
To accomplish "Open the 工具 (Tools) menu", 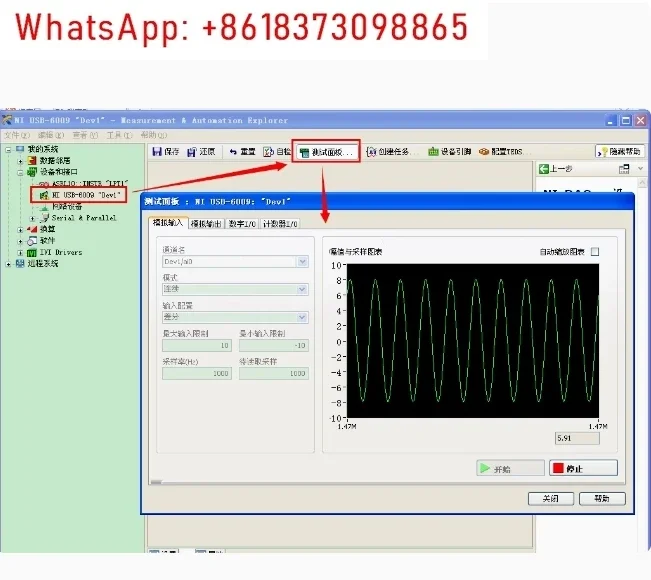I will coord(119,135).
